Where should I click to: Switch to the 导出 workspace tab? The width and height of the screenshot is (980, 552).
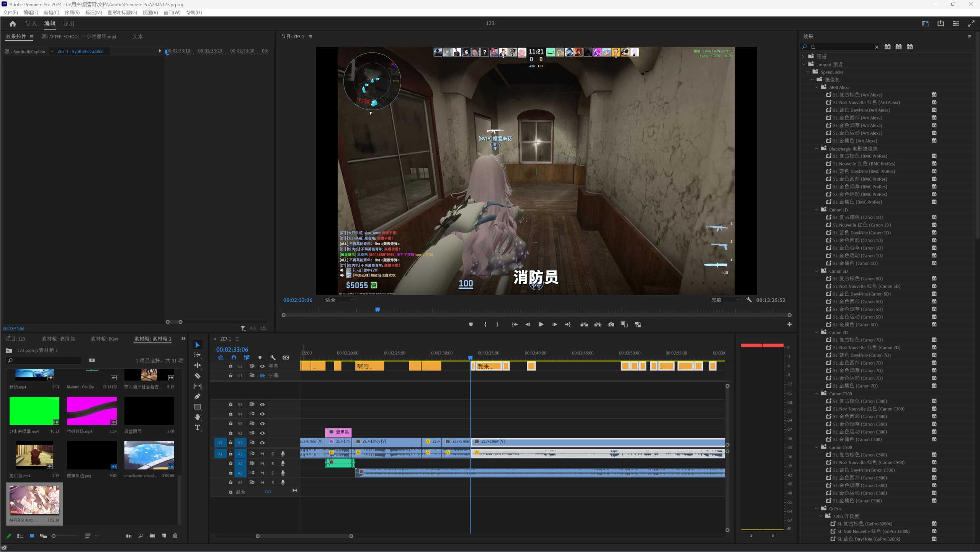coord(69,24)
